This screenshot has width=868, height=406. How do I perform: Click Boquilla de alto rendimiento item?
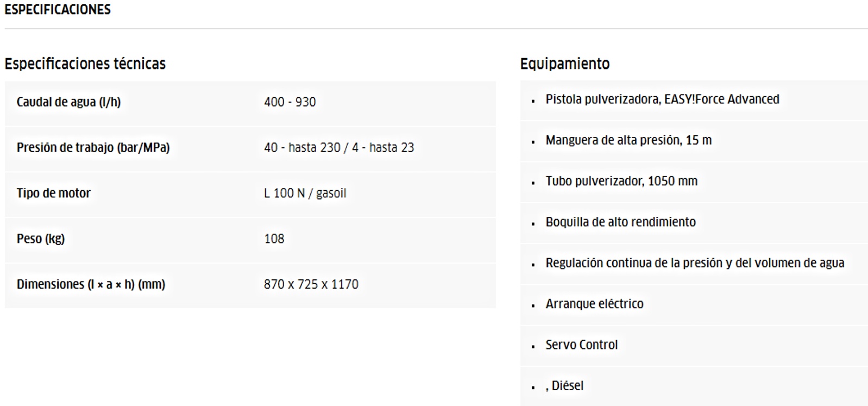[621, 222]
